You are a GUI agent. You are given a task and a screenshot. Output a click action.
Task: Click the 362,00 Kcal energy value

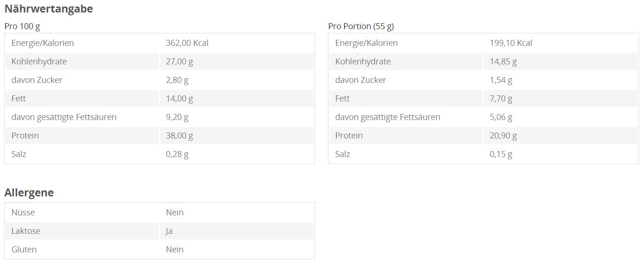point(187,43)
